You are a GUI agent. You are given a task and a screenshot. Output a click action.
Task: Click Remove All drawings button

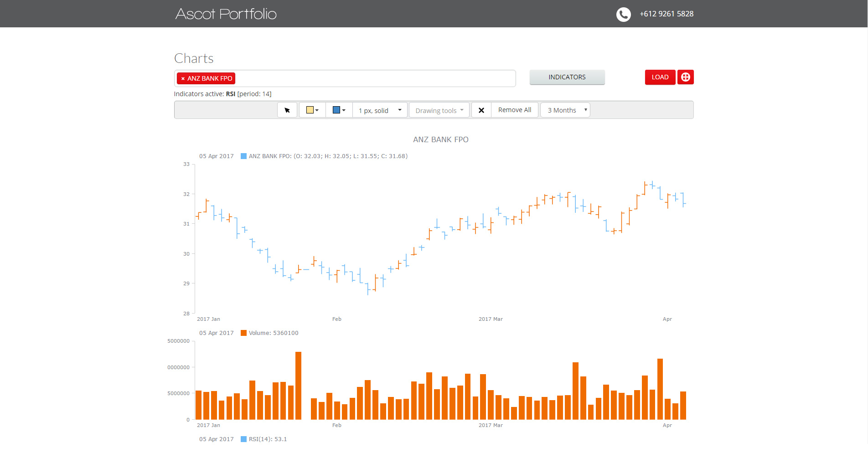pyautogui.click(x=514, y=110)
